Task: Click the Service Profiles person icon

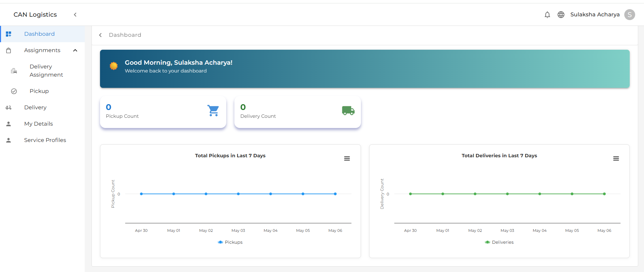Action: (x=9, y=140)
